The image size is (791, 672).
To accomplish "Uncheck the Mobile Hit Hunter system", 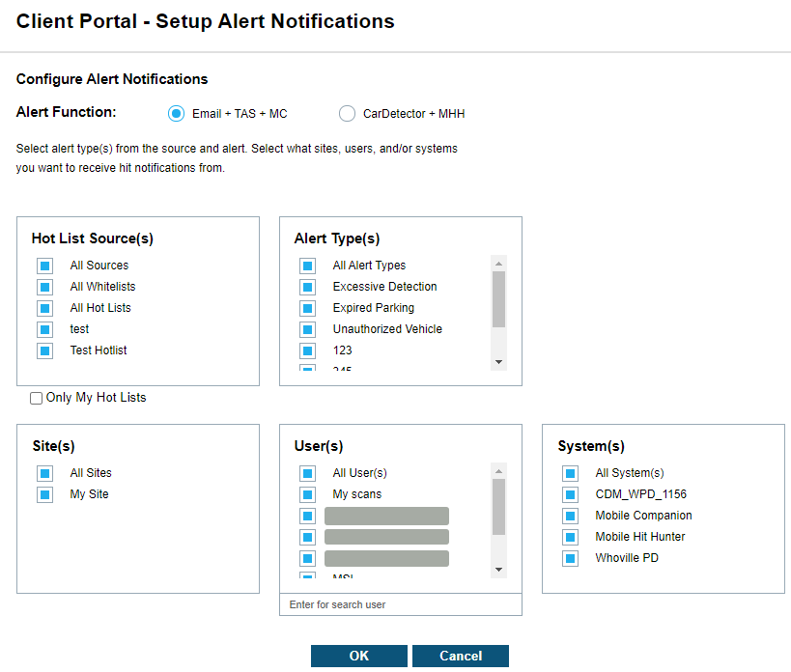I will point(570,537).
